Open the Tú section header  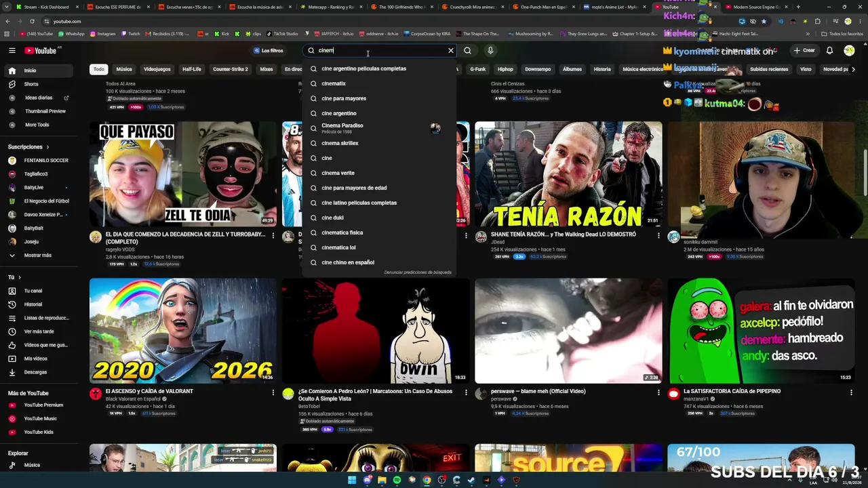14,277
